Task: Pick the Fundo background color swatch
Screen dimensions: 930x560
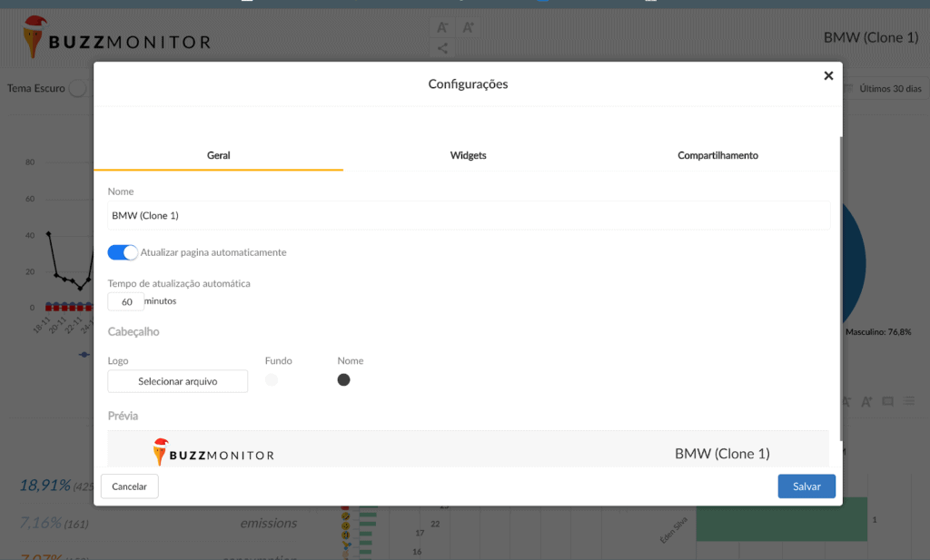Action: point(272,380)
